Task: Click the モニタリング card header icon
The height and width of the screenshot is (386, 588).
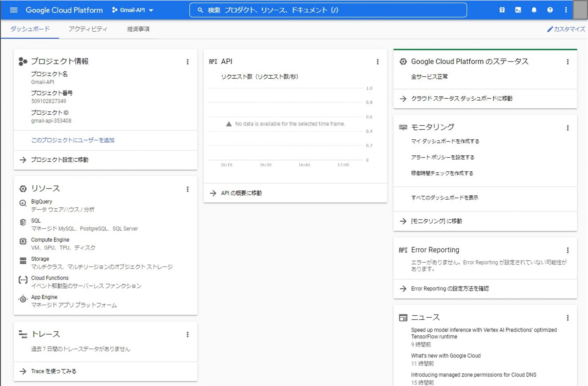Action: click(x=403, y=128)
